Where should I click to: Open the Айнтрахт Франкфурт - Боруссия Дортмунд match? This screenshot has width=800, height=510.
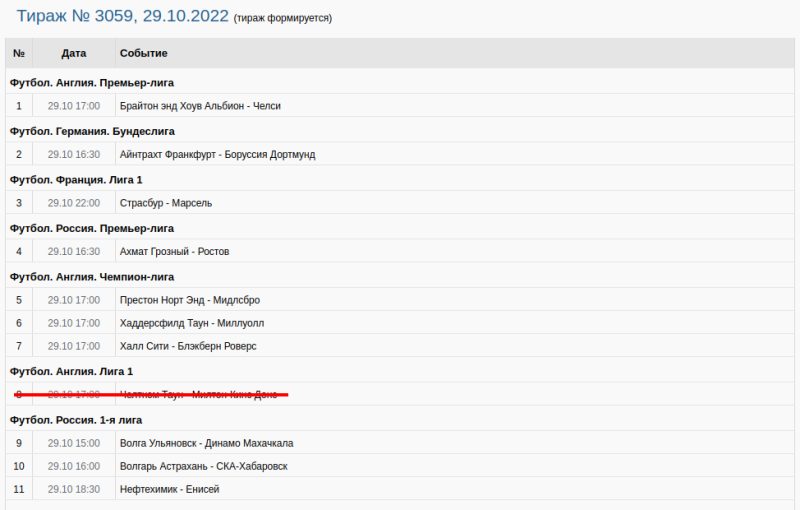point(217,154)
